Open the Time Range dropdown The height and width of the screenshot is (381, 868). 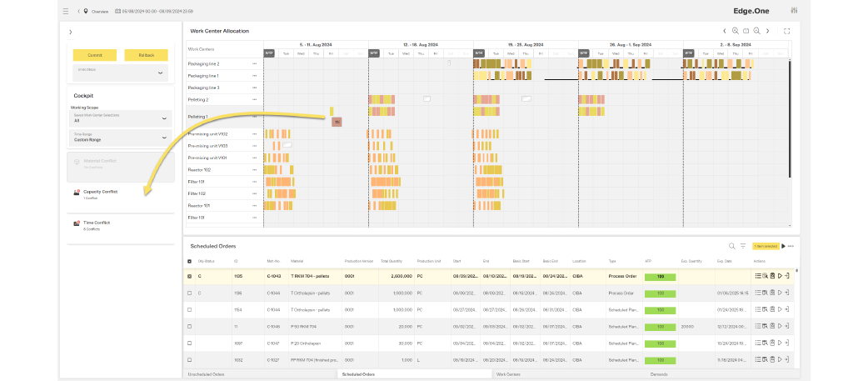[121, 138]
